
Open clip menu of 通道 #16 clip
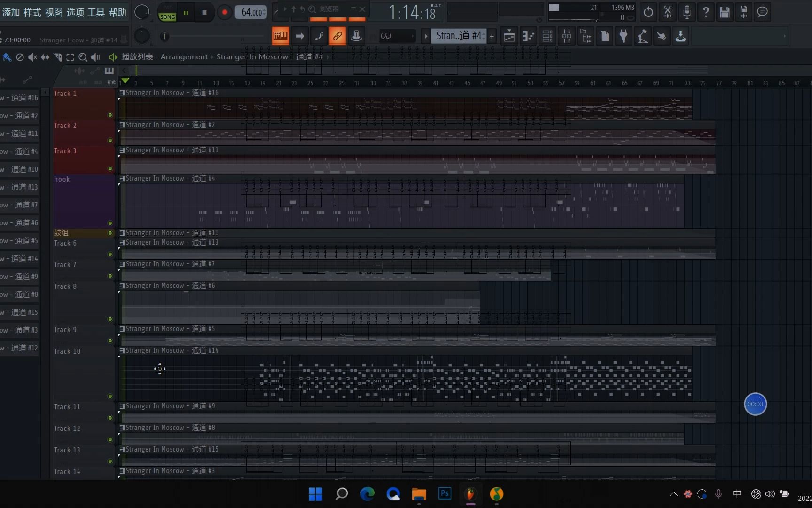pyautogui.click(x=122, y=93)
